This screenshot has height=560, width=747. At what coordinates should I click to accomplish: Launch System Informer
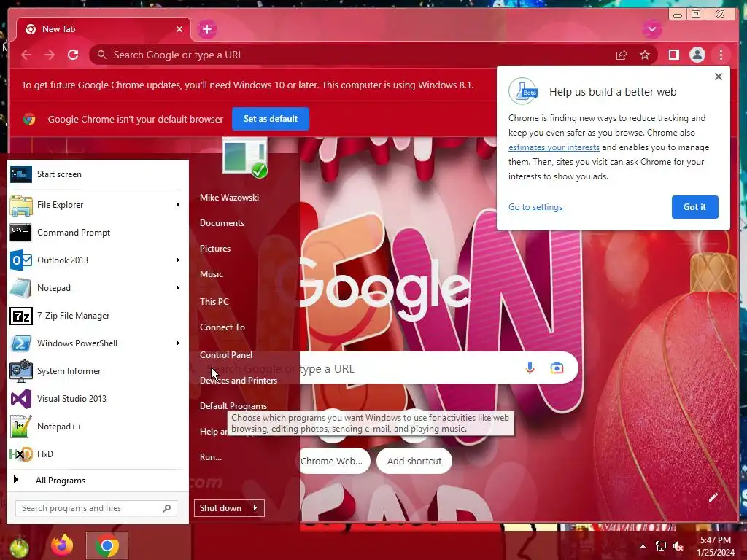coord(98,371)
